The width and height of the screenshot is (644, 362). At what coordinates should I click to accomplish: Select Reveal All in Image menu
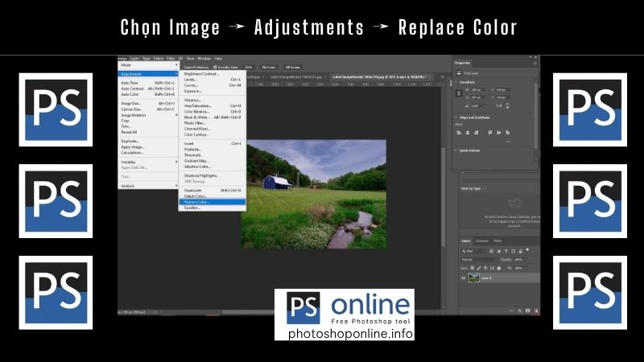(x=148, y=132)
